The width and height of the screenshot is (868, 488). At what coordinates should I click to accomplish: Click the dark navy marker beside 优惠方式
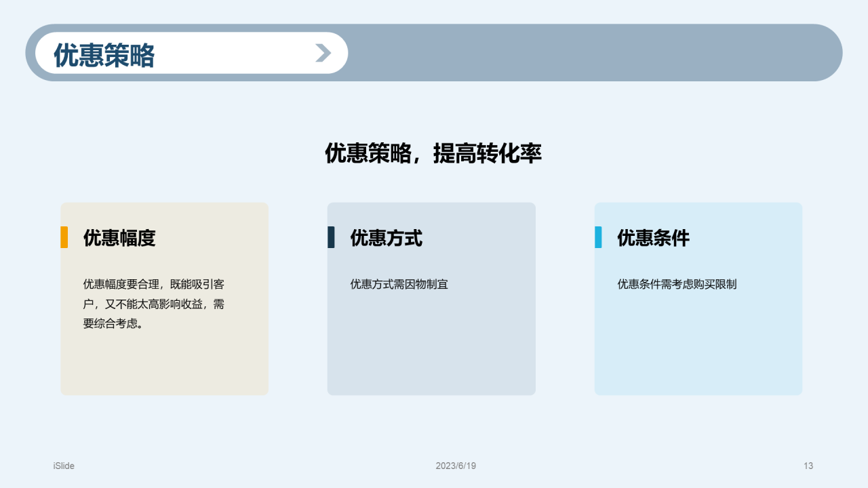[331, 237]
